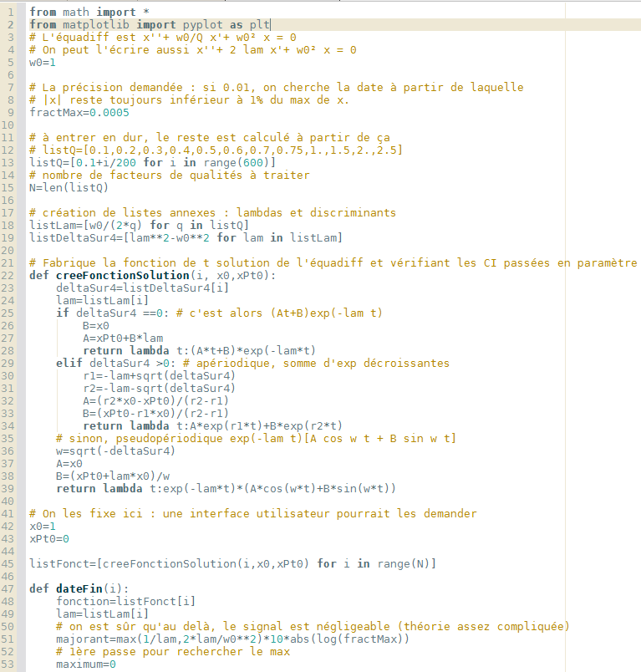The width and height of the screenshot is (641, 672).
Task: Click line number 22 in the gutter
Action: click(x=11, y=262)
